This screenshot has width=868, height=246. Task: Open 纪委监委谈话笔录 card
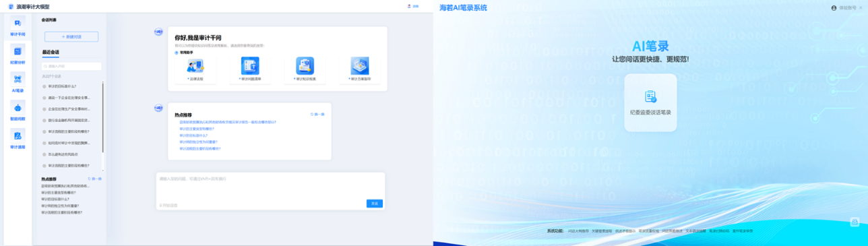[x=650, y=102]
